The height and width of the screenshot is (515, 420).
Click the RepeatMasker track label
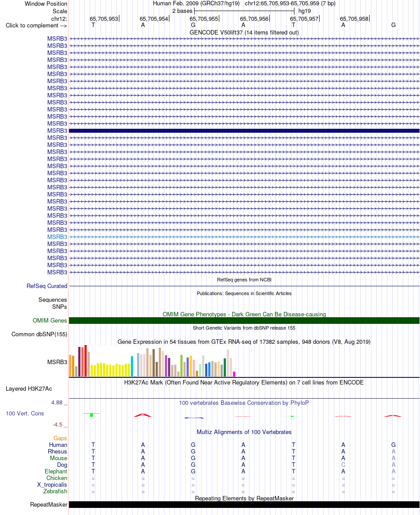coord(49,505)
